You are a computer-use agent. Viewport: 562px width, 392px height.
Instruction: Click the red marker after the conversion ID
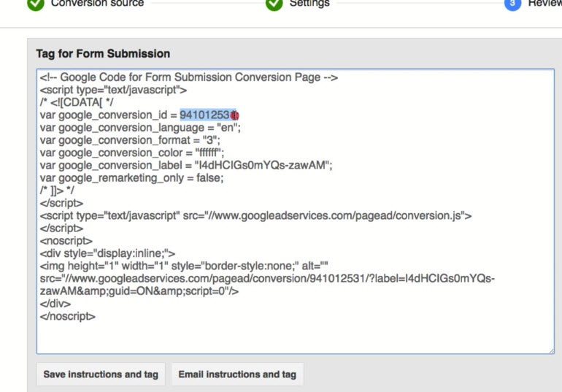234,115
